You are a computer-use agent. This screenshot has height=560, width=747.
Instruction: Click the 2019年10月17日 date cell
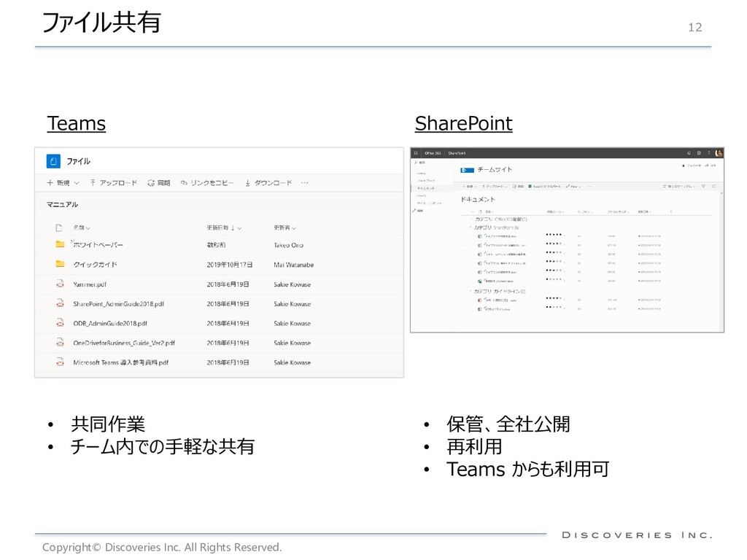[x=230, y=265]
